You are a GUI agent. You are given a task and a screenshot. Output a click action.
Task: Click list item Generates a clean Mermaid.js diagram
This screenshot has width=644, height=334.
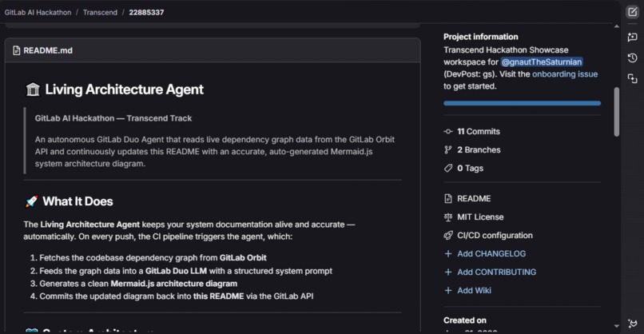[x=138, y=284]
